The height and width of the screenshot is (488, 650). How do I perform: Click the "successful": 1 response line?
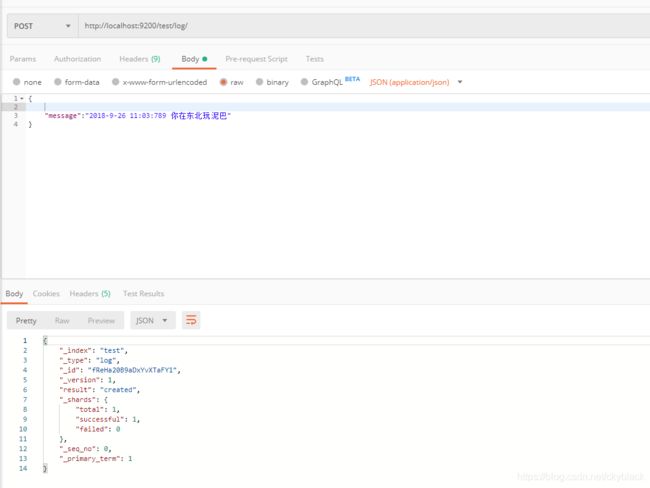[x=108, y=419]
